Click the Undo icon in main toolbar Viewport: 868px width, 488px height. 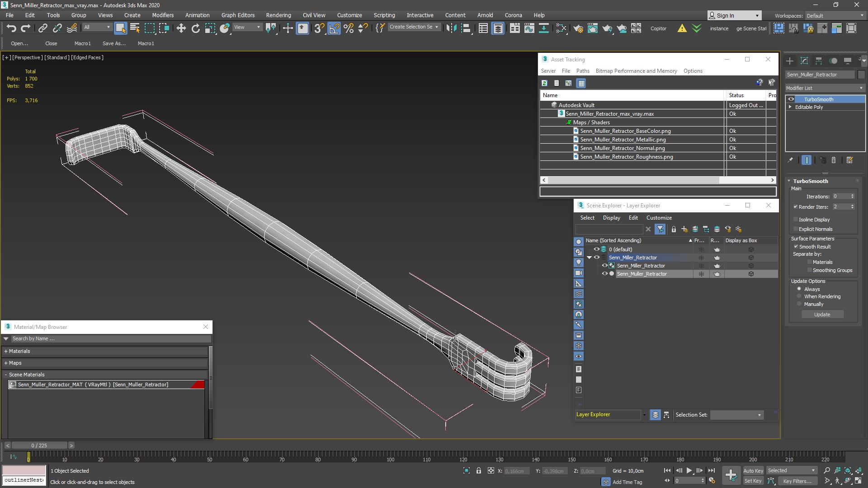(x=11, y=28)
